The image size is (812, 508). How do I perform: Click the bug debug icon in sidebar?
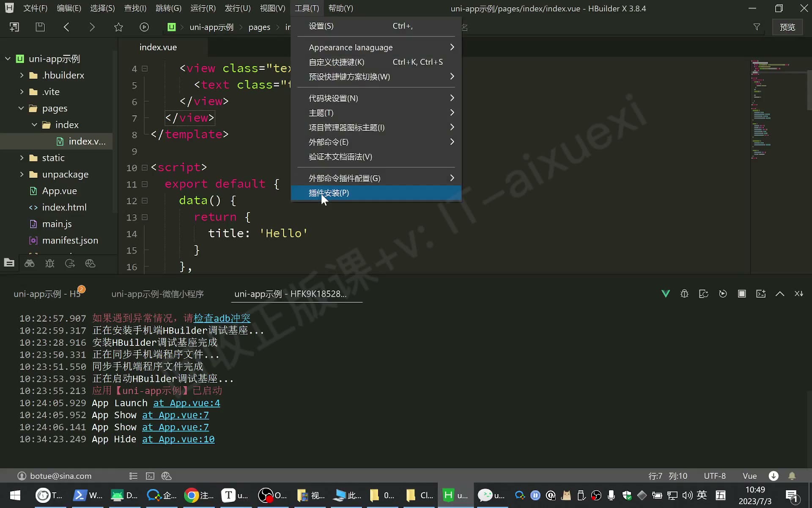50,263
